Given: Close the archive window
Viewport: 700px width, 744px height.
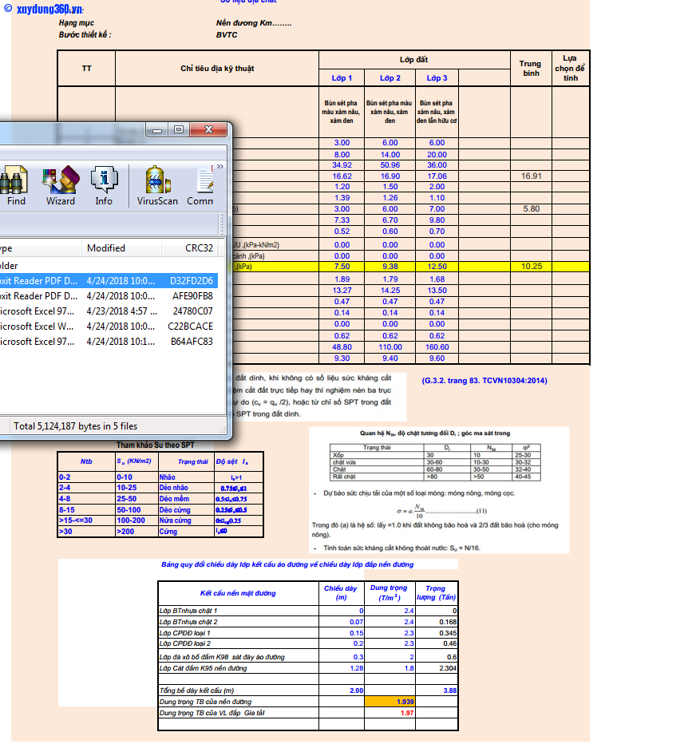Looking at the screenshot, I should 209,129.
